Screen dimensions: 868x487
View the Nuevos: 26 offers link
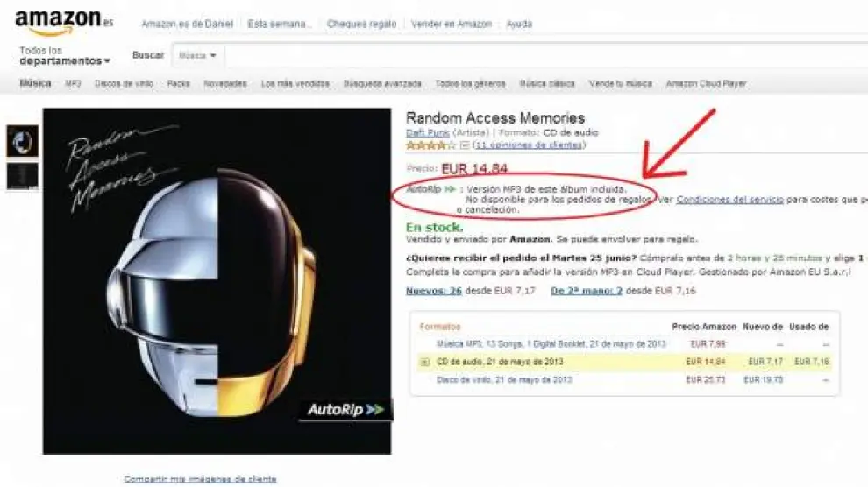click(434, 291)
